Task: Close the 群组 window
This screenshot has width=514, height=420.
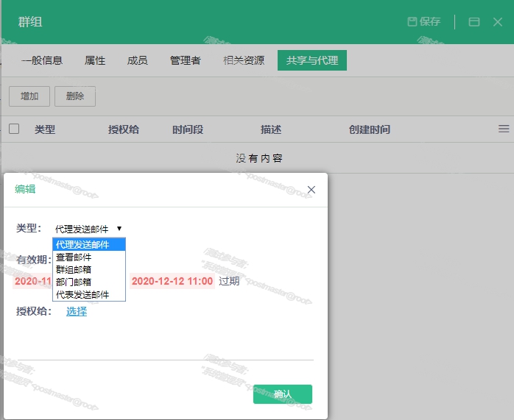Action: [498, 22]
